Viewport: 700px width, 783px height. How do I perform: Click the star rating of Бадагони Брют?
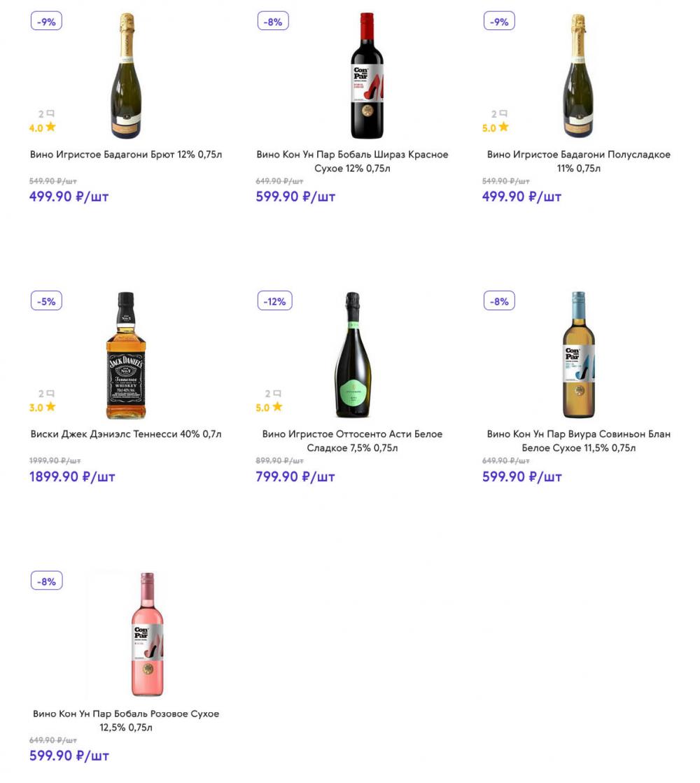(x=50, y=127)
